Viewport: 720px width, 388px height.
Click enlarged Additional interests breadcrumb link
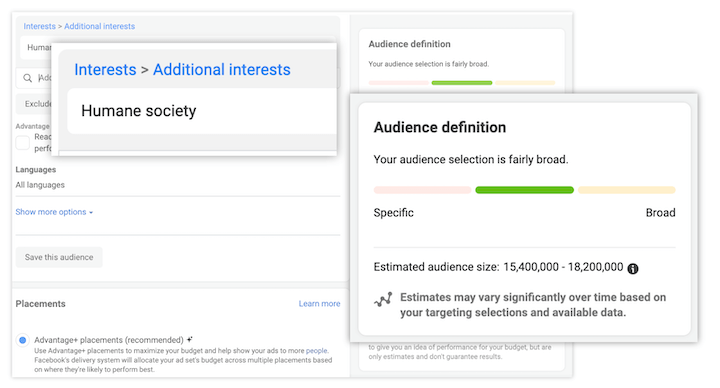(222, 69)
